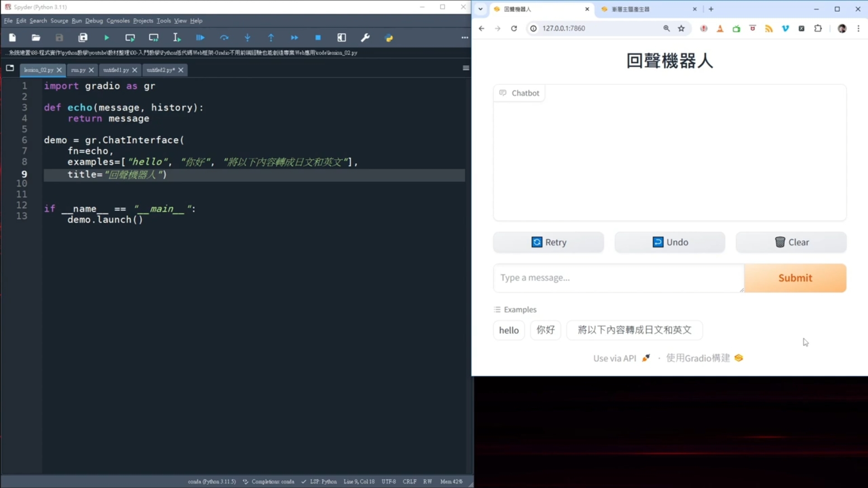
Task: Click the Undo button in chatbot
Action: point(670,242)
